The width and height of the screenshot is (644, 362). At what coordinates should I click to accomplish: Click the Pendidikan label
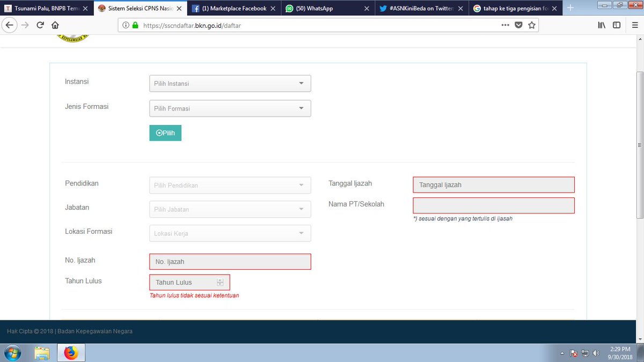point(82,183)
